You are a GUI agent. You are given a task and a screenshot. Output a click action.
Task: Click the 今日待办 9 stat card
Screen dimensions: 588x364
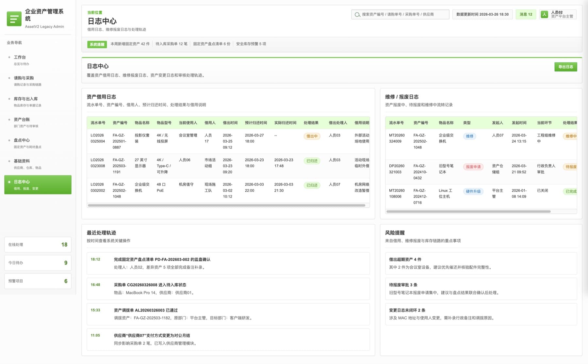(x=38, y=263)
